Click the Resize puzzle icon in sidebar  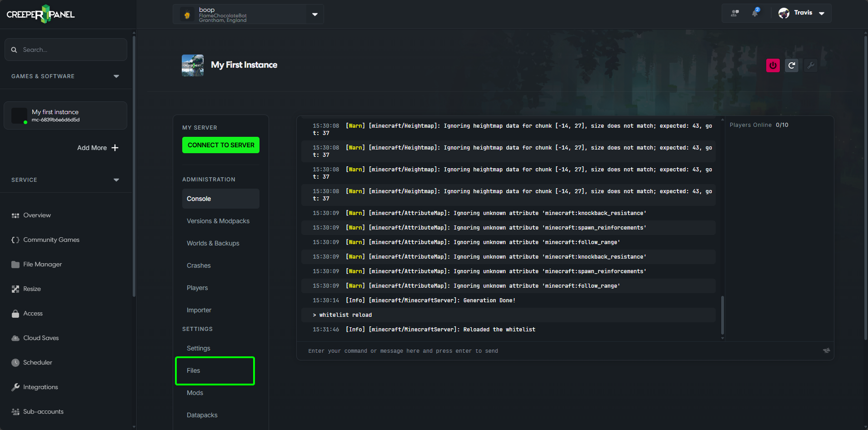pyautogui.click(x=15, y=289)
